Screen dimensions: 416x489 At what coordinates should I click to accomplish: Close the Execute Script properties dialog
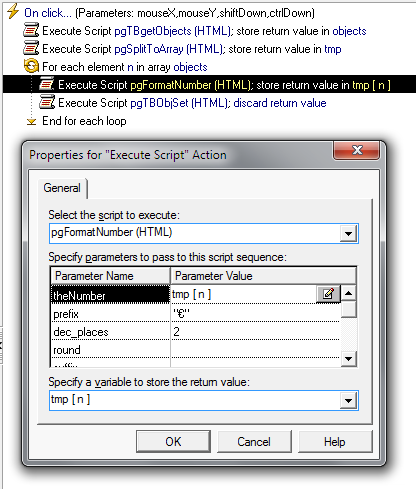tap(356, 151)
